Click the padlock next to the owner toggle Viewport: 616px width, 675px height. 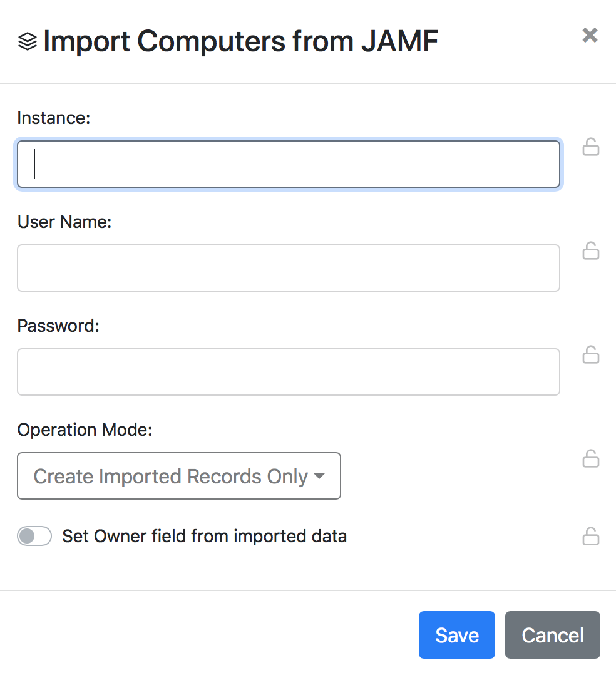pyautogui.click(x=590, y=536)
